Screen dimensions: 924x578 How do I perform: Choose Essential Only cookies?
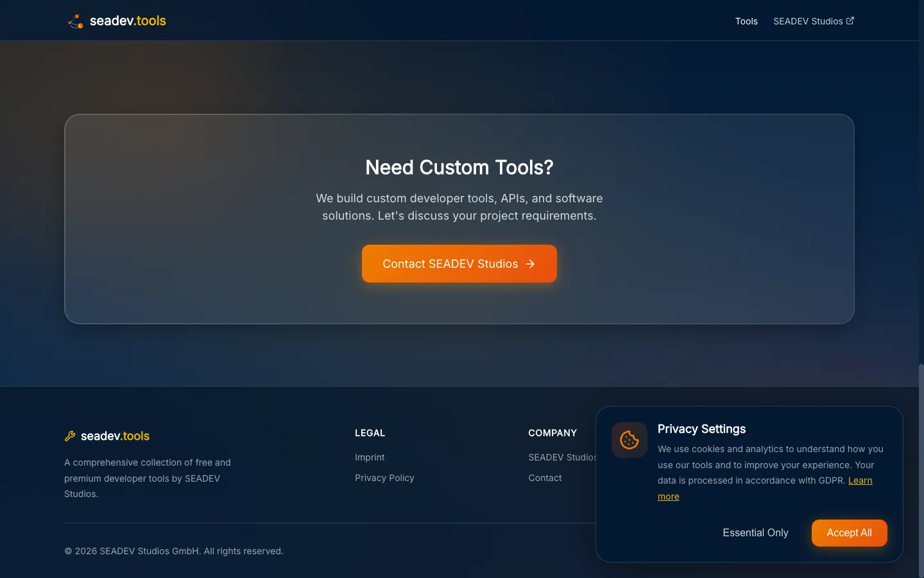tap(755, 532)
